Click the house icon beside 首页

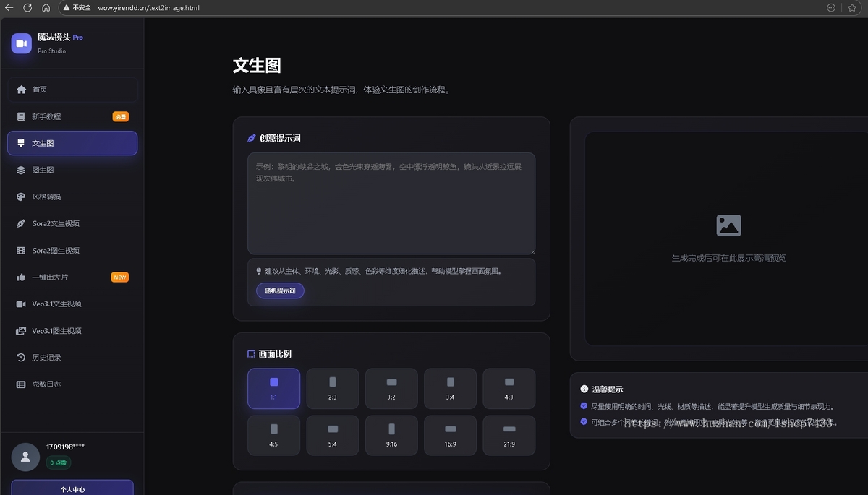21,90
